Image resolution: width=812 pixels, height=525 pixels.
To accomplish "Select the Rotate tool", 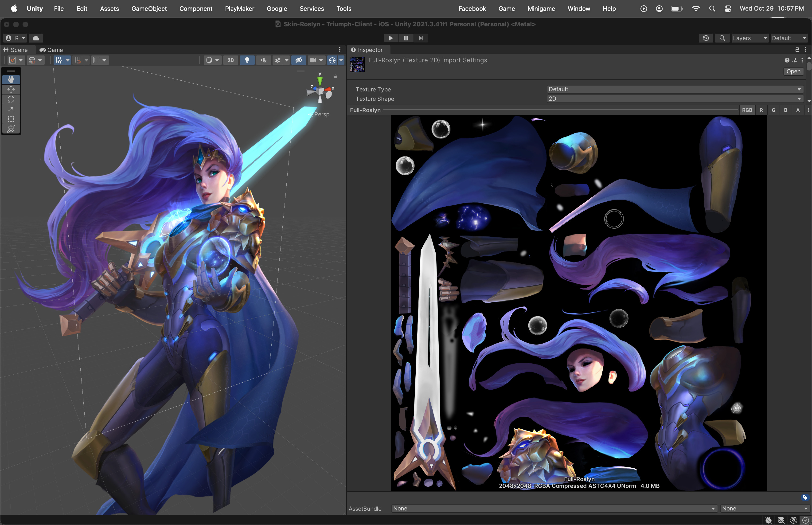I will 11,99.
